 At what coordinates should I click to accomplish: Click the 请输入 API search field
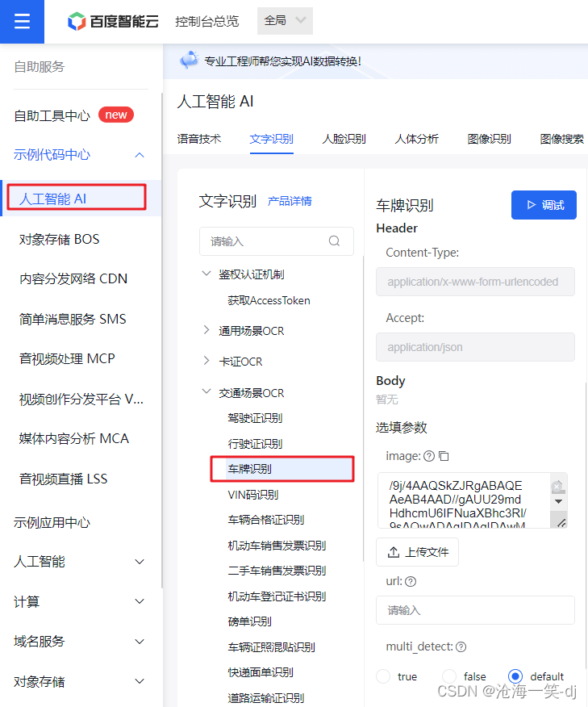tap(276, 241)
